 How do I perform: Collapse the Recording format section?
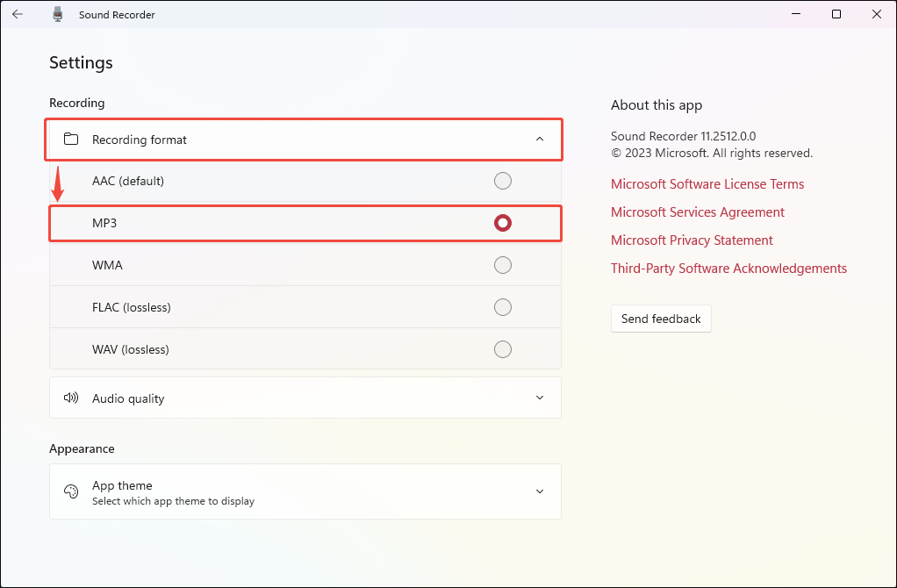(x=540, y=139)
